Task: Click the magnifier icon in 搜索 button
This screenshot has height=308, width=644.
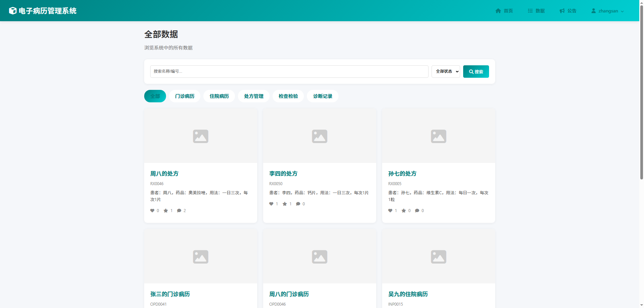Action: (471, 72)
